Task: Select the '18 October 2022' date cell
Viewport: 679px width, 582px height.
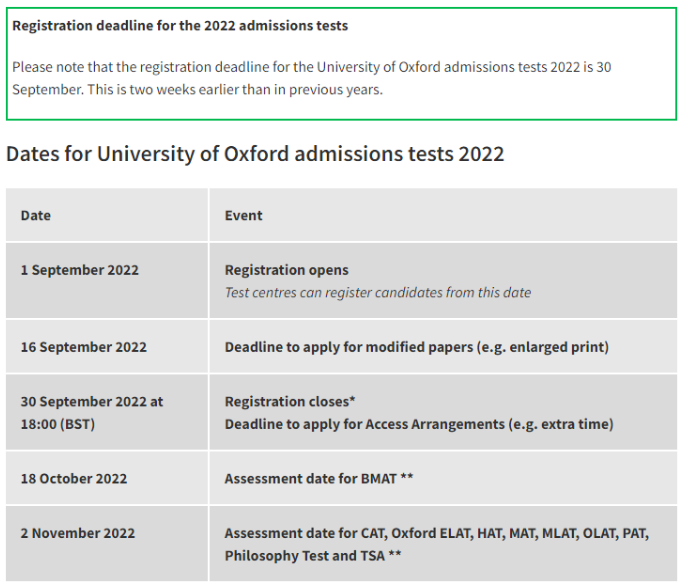Action: (74, 478)
